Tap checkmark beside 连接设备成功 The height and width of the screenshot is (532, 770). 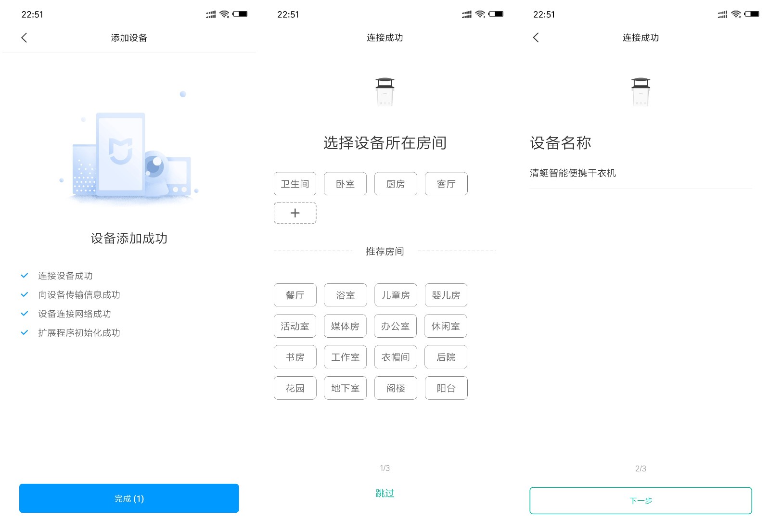point(25,276)
